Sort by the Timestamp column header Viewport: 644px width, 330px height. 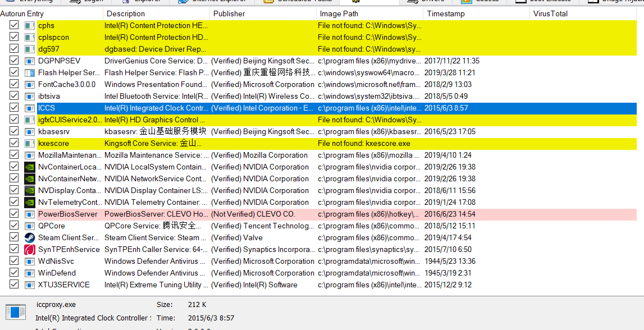pyautogui.click(x=477, y=13)
